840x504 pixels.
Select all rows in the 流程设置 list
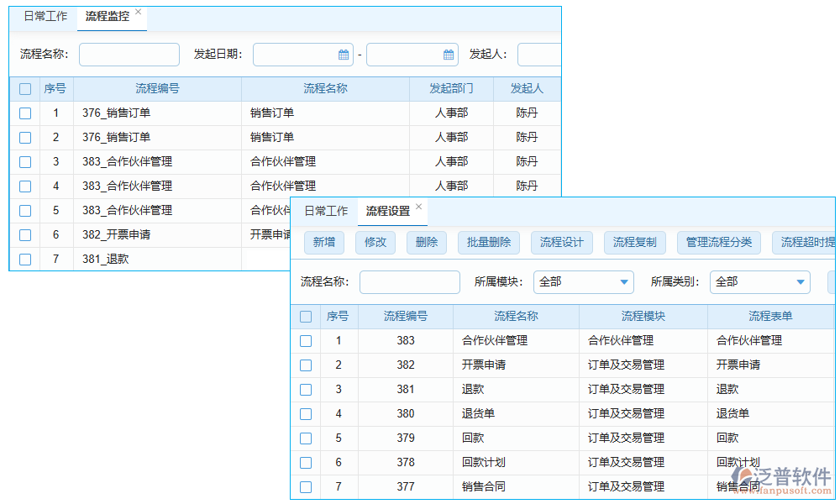[307, 317]
